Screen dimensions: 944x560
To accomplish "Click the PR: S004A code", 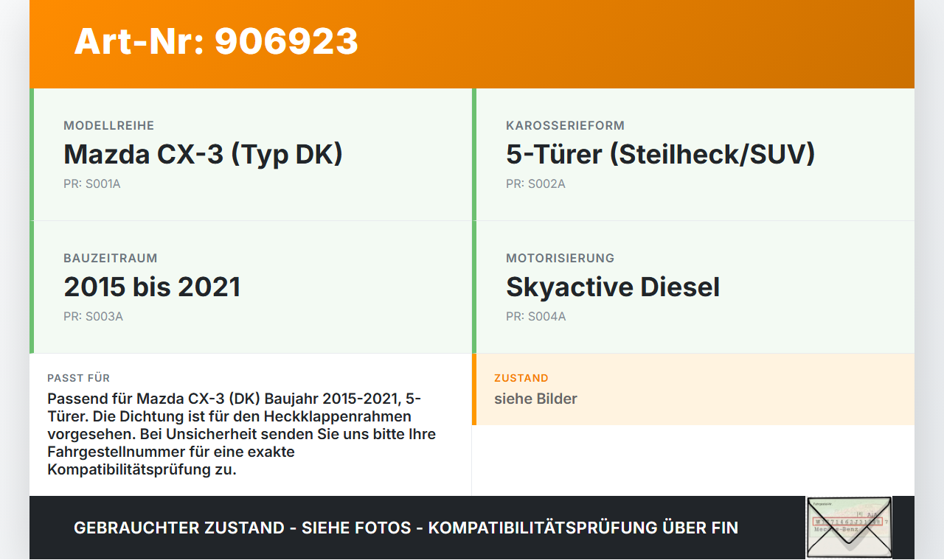I will (536, 317).
